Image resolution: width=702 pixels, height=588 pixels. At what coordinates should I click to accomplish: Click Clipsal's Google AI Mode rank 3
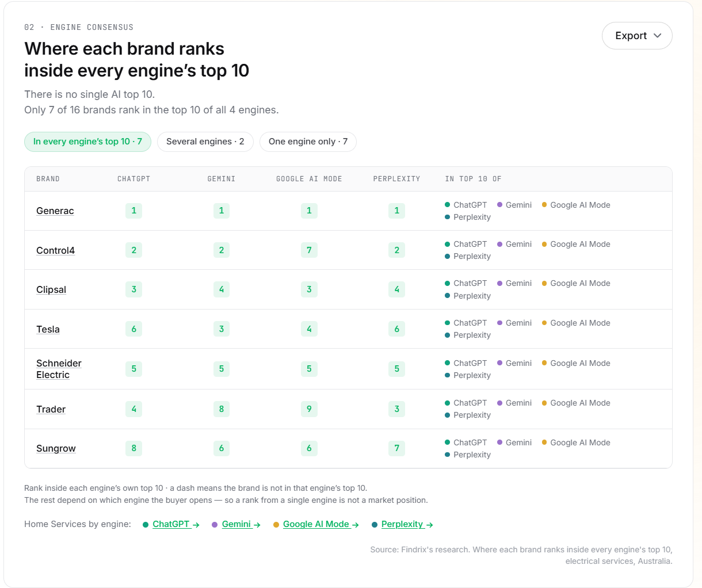click(x=309, y=289)
